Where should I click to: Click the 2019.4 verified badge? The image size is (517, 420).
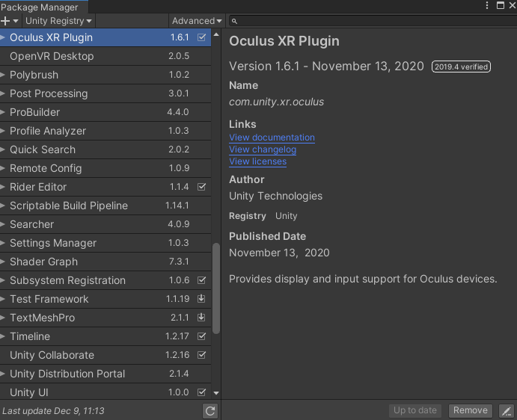(461, 67)
